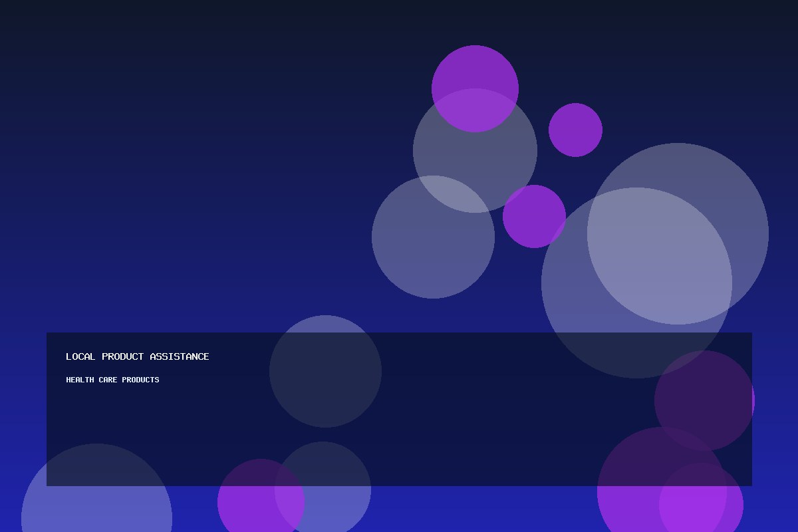The width and height of the screenshot is (798, 532).
Task: Click the small isolated purple circle
Action: point(575,130)
